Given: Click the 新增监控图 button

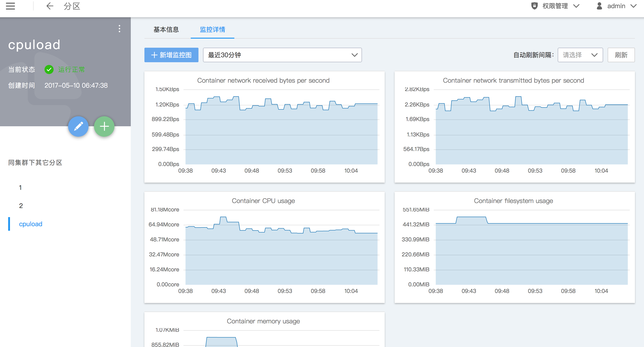Looking at the screenshot, I should 171,55.
